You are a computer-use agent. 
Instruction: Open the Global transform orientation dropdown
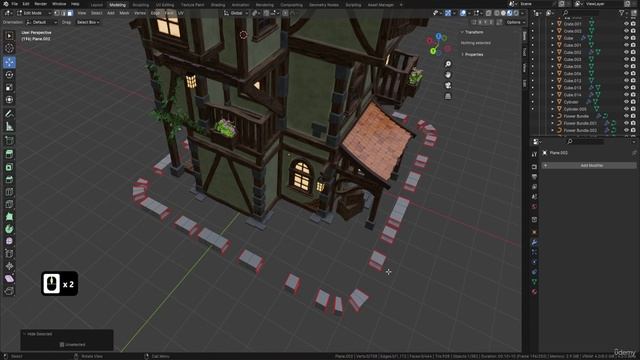tap(236, 13)
